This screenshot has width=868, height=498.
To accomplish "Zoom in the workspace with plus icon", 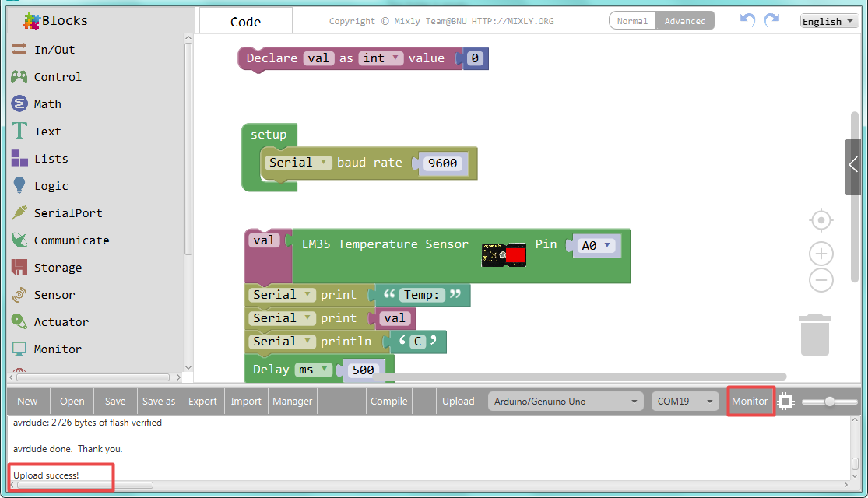I will pyautogui.click(x=821, y=254).
